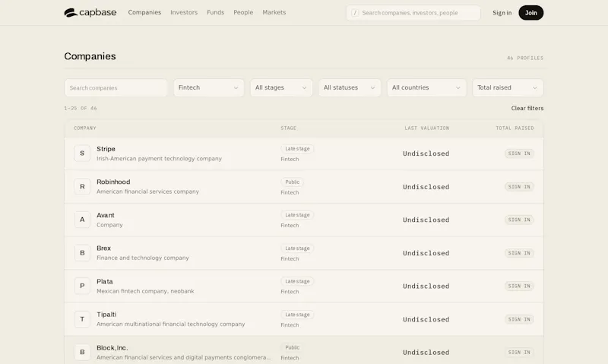Click 'Mexican fintech company, neobank' description
608x364 pixels.
click(x=145, y=291)
